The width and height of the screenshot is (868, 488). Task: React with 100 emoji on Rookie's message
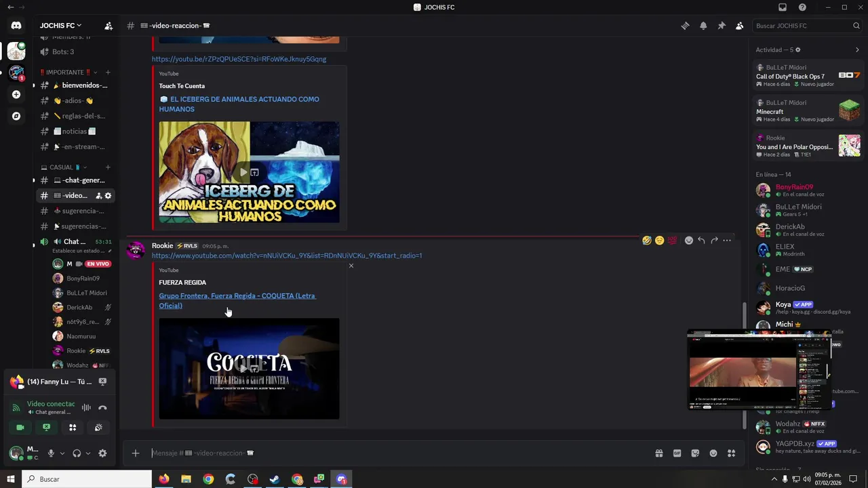click(x=672, y=241)
